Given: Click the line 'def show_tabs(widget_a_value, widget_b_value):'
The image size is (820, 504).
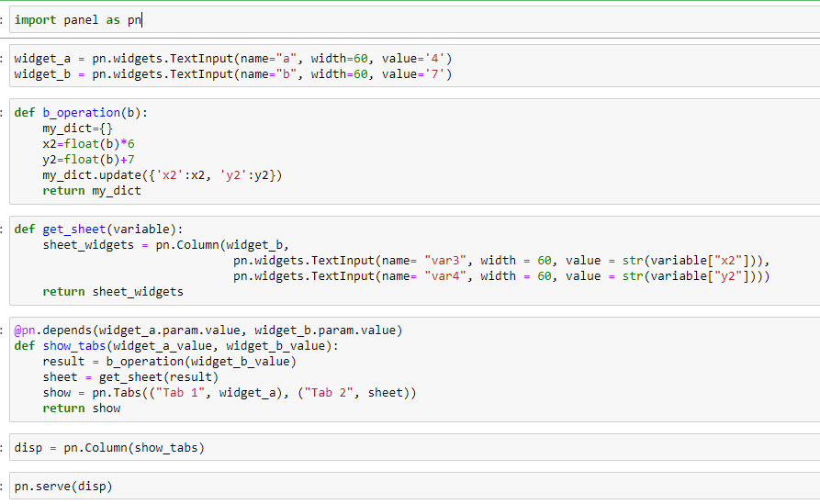Looking at the screenshot, I should tap(176, 346).
